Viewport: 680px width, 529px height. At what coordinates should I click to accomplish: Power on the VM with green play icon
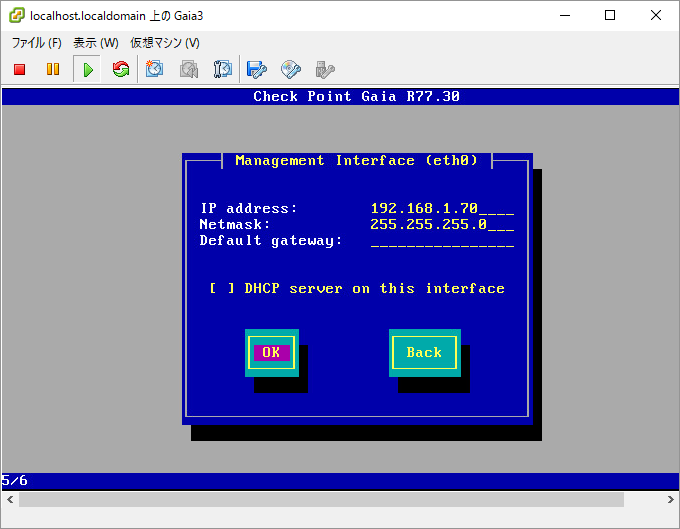click(87, 69)
